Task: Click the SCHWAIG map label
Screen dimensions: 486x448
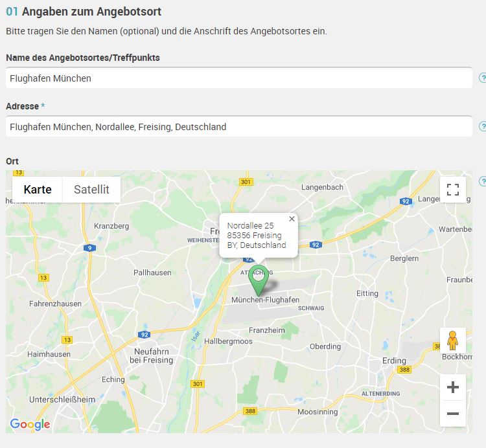Action: [311, 308]
